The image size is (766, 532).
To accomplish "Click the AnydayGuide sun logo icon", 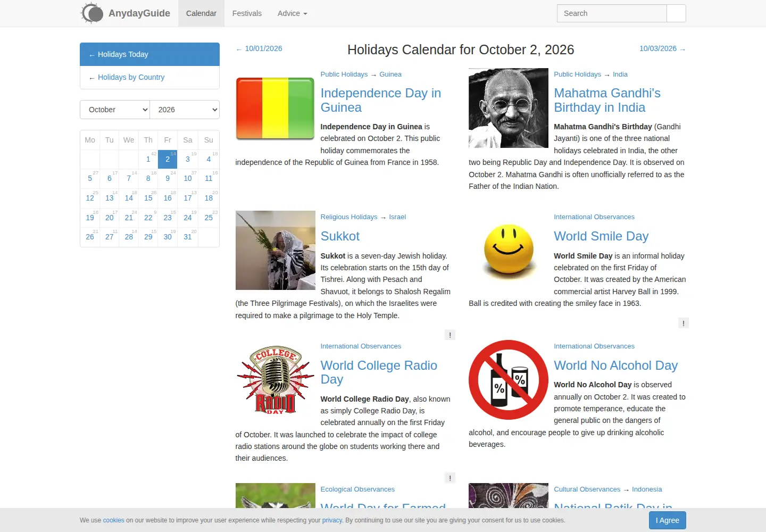I will pyautogui.click(x=92, y=13).
